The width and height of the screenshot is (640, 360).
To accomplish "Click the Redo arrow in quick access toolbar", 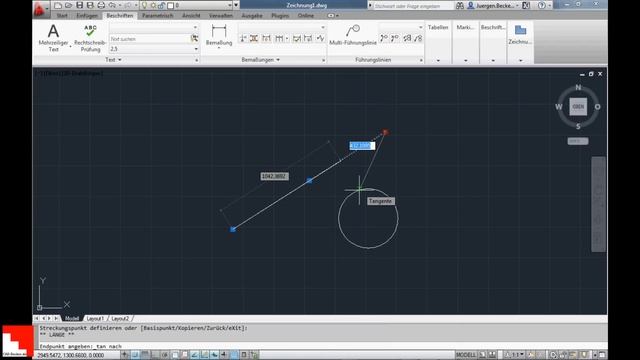I will (128, 5).
